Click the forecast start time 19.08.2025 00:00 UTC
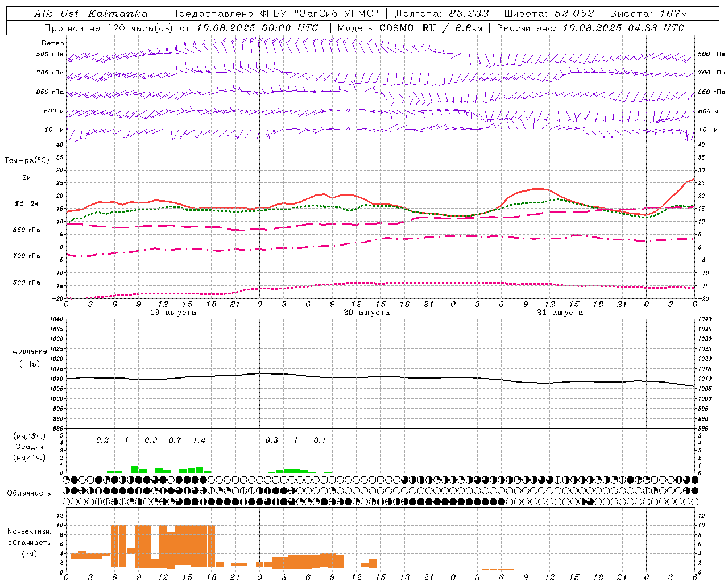The width and height of the screenshot is (728, 582). 257,28
